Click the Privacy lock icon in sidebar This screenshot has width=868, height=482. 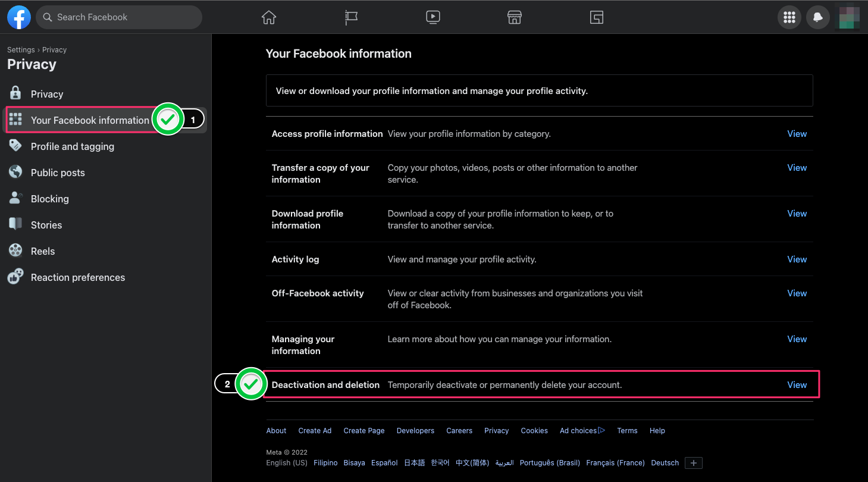[15, 93]
